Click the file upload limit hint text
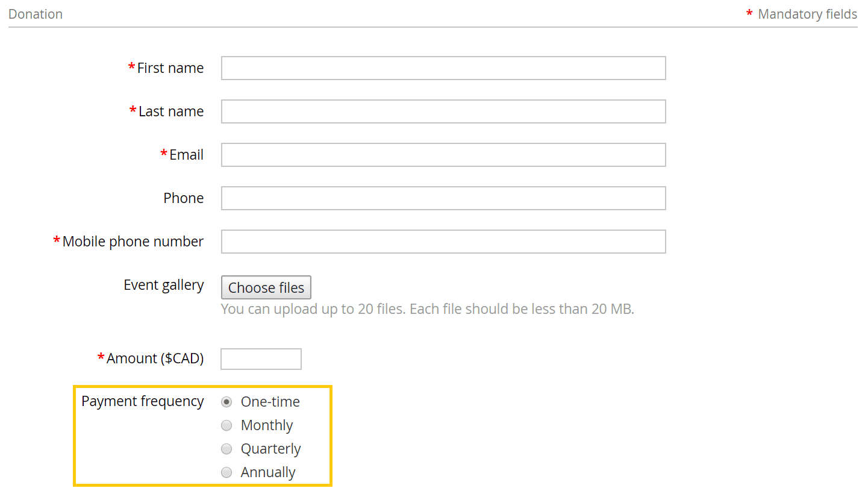This screenshot has height=491, width=868. point(428,308)
